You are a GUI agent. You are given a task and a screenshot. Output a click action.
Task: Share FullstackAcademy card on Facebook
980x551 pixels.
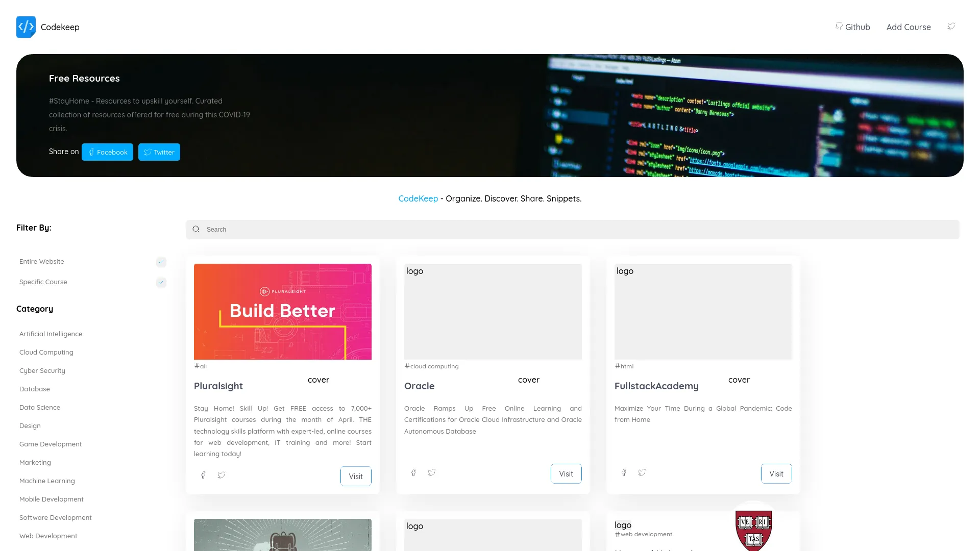624,472
